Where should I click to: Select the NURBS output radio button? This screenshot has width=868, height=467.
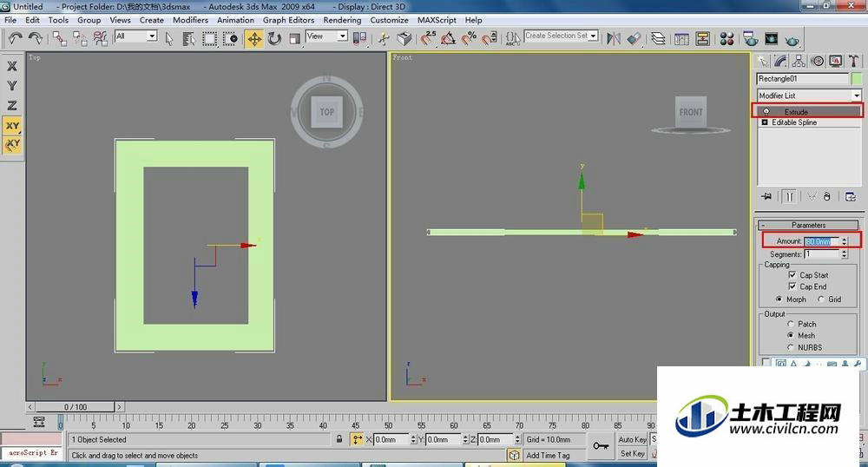pyautogui.click(x=791, y=347)
